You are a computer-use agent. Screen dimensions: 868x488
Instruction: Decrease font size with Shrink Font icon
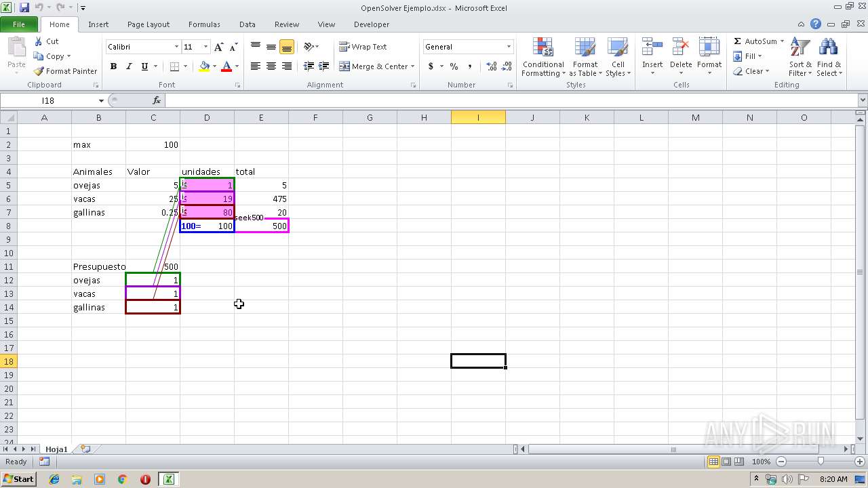tap(233, 47)
